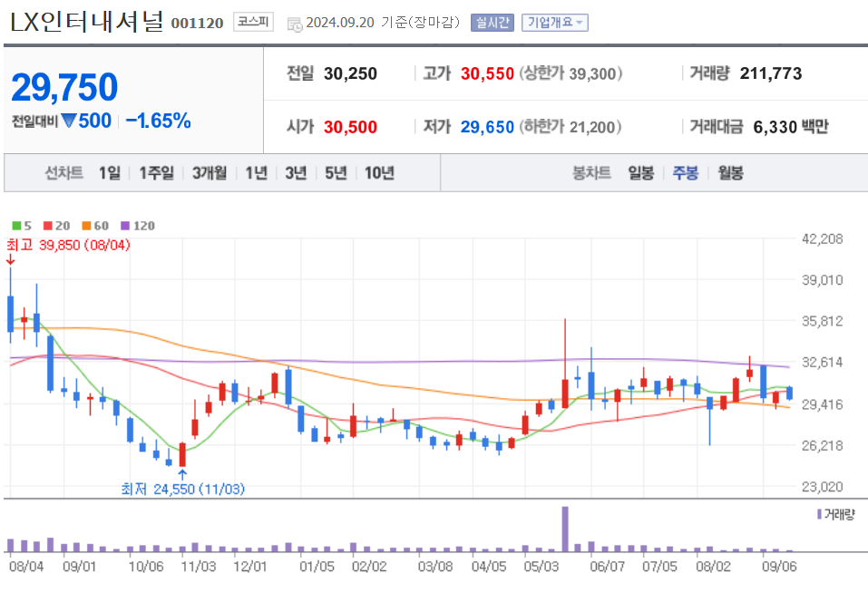Select the 3개월 line chart tab
This screenshot has height=593, width=868.
point(210,173)
